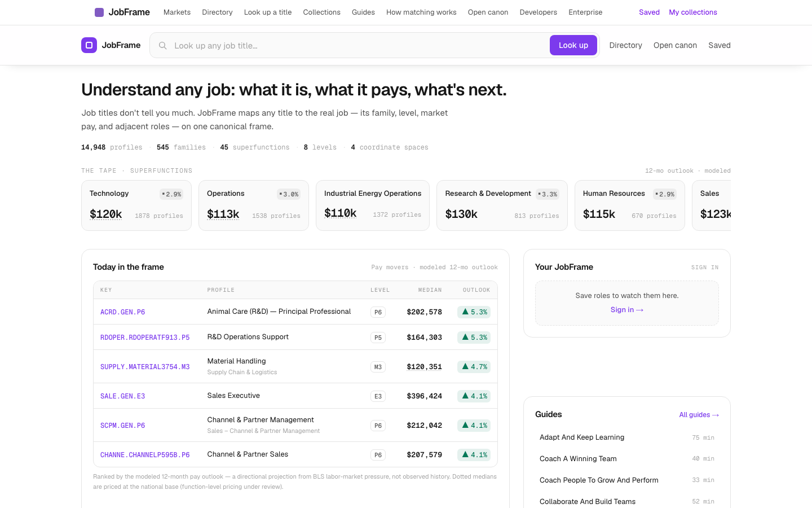The height and width of the screenshot is (508, 812).
Task: Open Saved link in search bar row
Action: point(720,45)
